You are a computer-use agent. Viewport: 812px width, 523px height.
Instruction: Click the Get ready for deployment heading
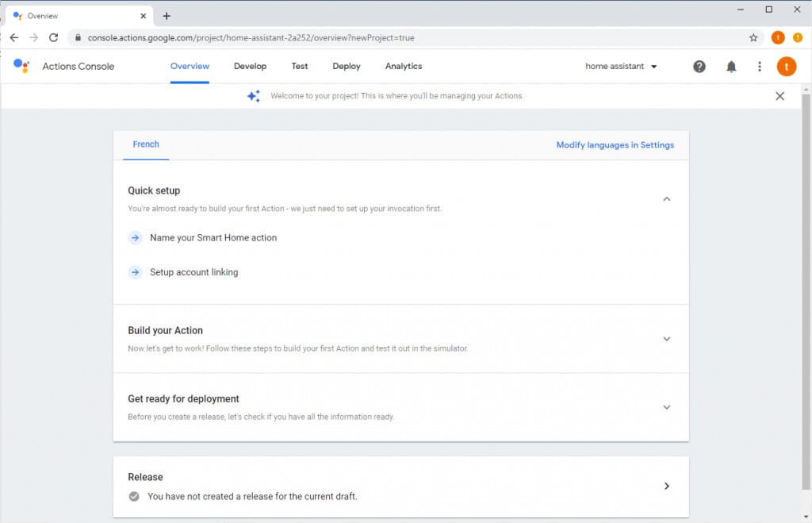click(183, 398)
